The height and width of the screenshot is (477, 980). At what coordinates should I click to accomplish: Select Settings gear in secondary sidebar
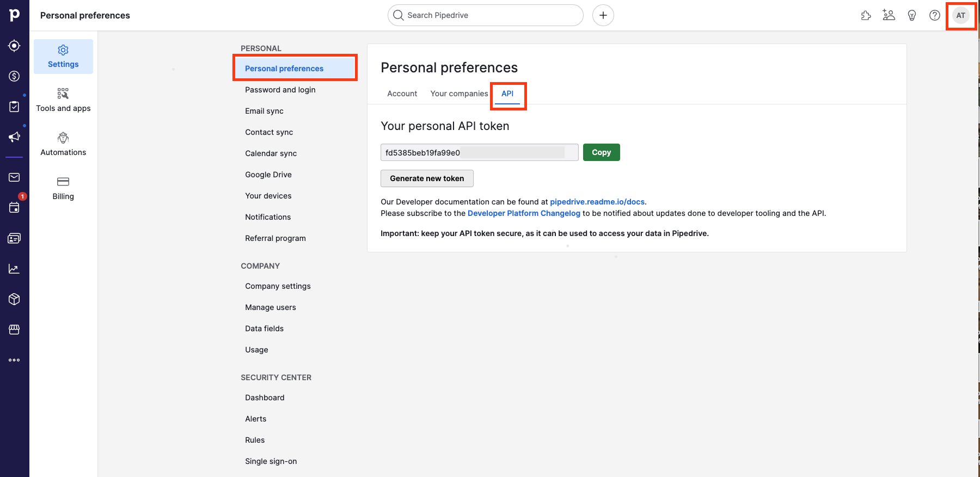63,57
